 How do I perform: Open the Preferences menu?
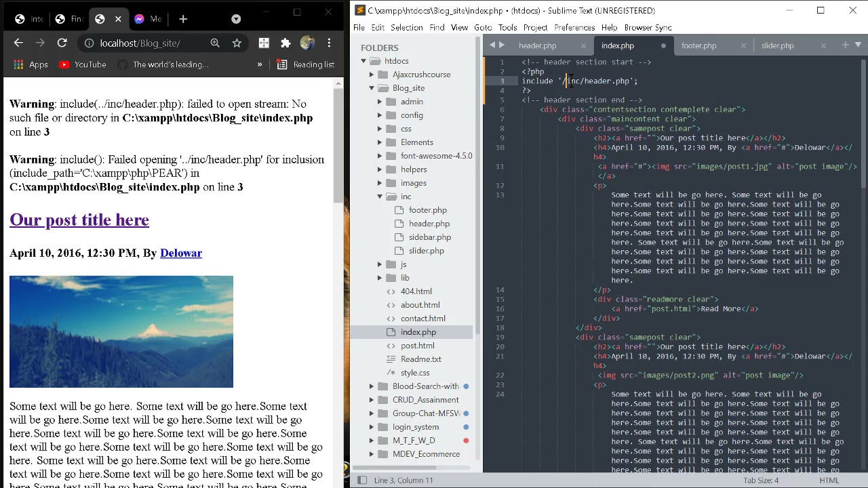click(x=574, y=28)
